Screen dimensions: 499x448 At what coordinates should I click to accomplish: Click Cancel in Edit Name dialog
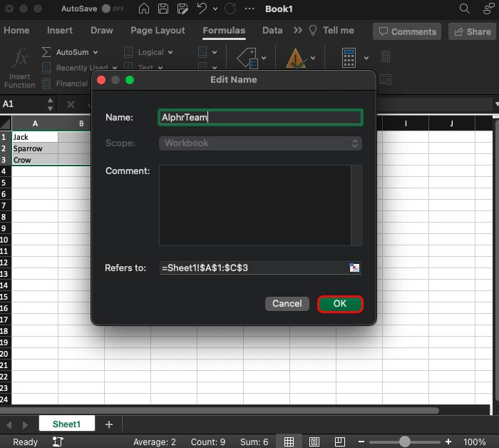click(287, 304)
